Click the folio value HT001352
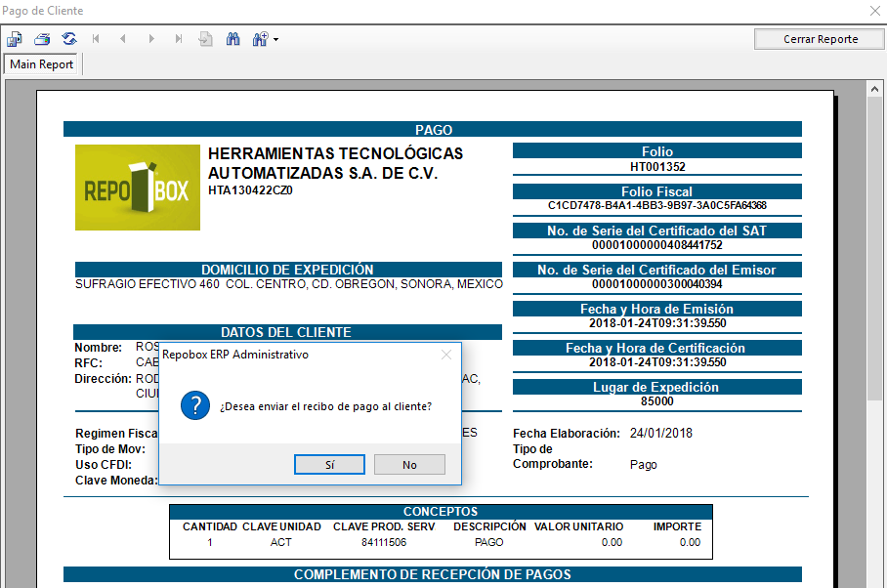This screenshot has width=887, height=588. [x=657, y=167]
